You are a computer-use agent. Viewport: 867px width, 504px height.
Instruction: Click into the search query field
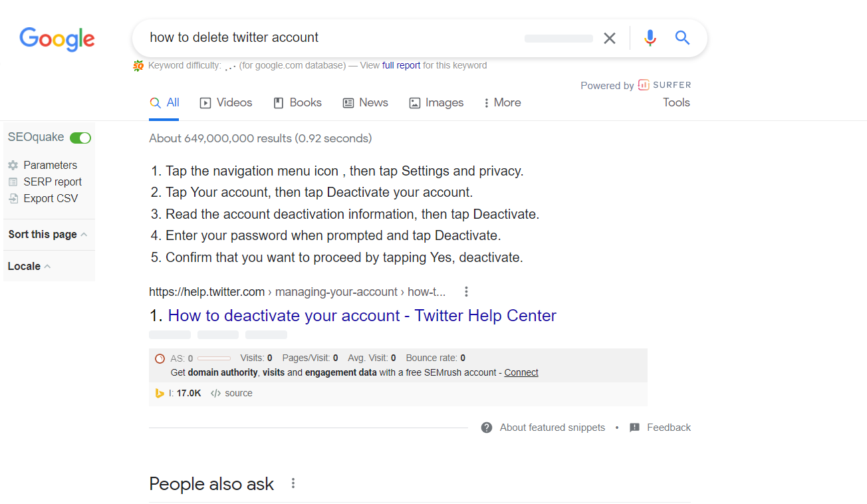click(332, 38)
